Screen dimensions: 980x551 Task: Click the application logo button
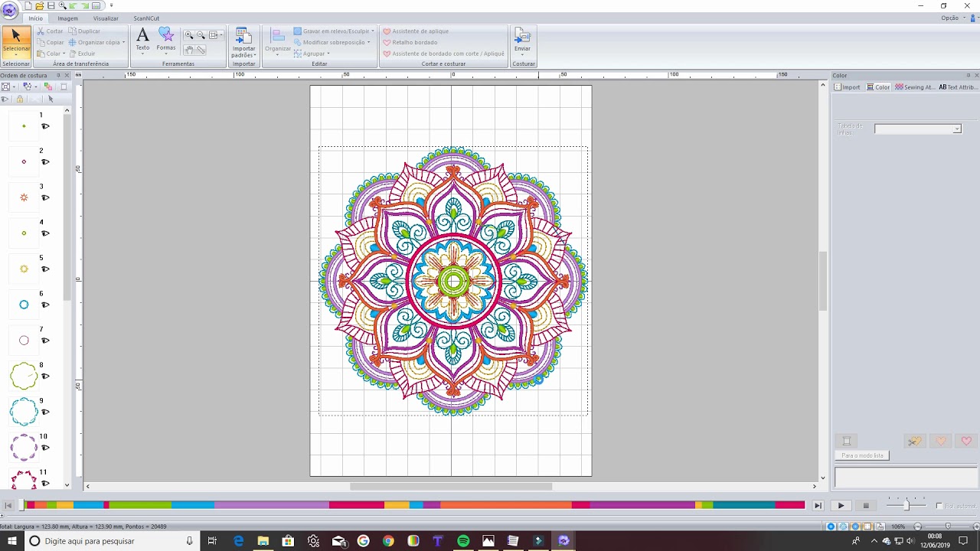(9, 9)
